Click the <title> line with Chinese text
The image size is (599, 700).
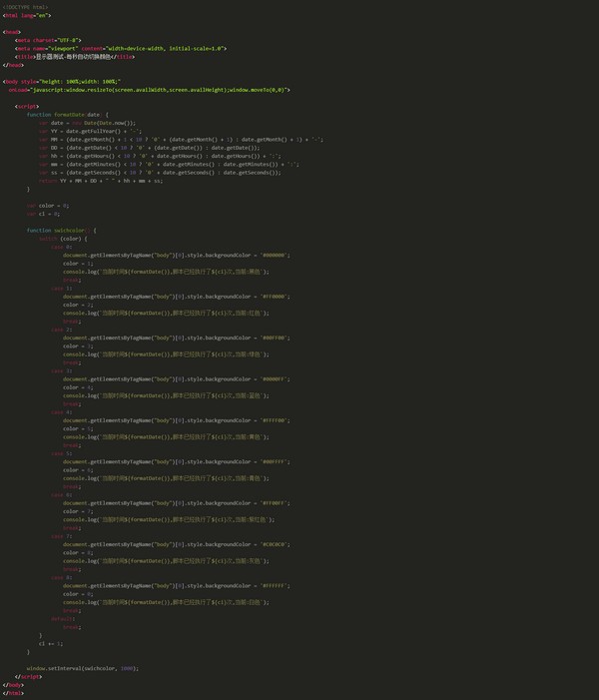pyautogui.click(x=75, y=57)
